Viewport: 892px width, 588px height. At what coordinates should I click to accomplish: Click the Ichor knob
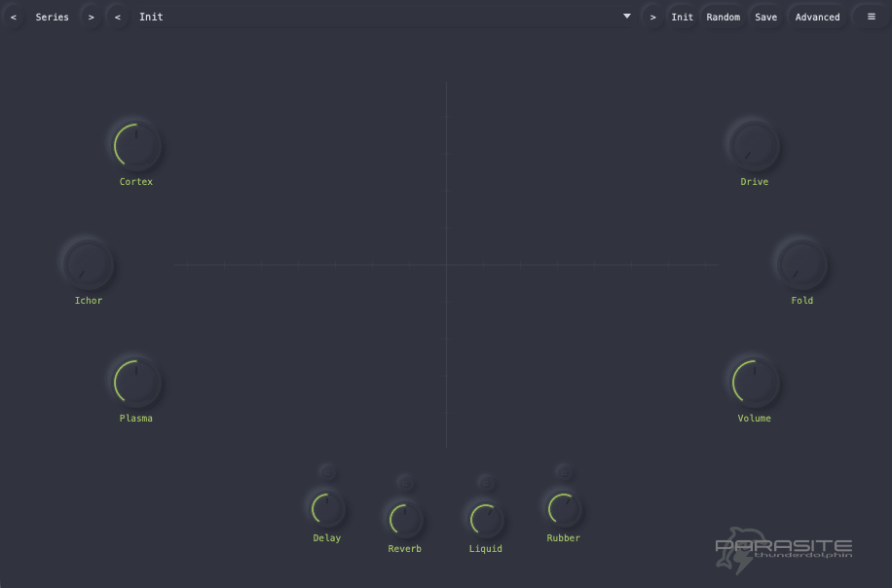(88, 263)
